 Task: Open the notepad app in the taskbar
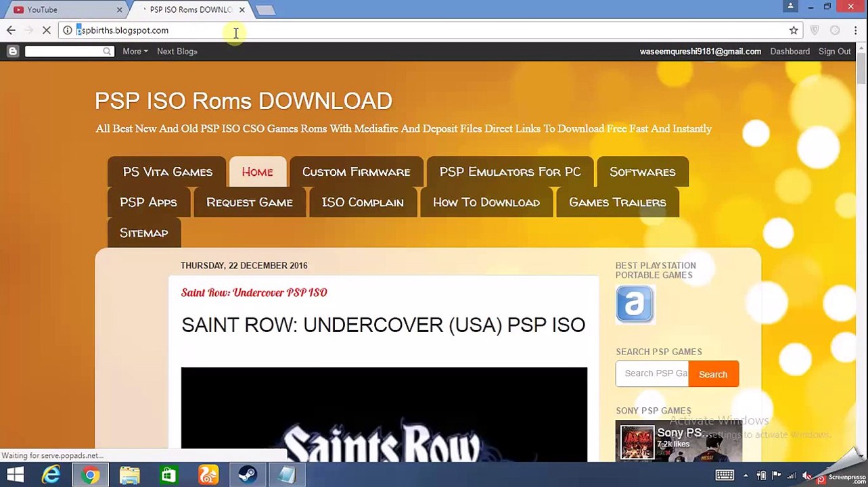click(x=287, y=475)
